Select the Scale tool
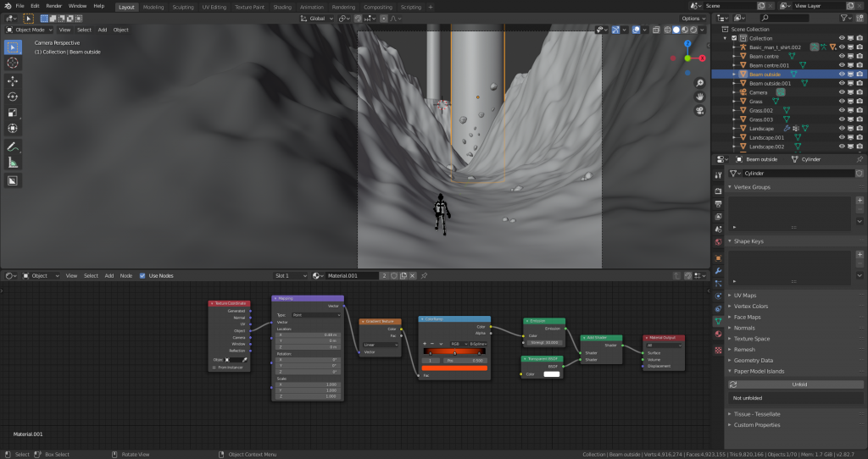Image resolution: width=868 pixels, height=459 pixels. 13,113
